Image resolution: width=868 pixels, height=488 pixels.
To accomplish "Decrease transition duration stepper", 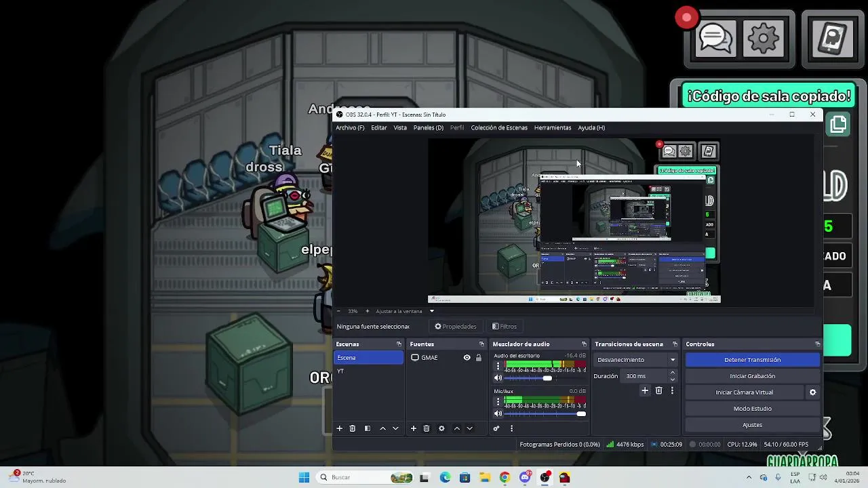I will (x=673, y=379).
